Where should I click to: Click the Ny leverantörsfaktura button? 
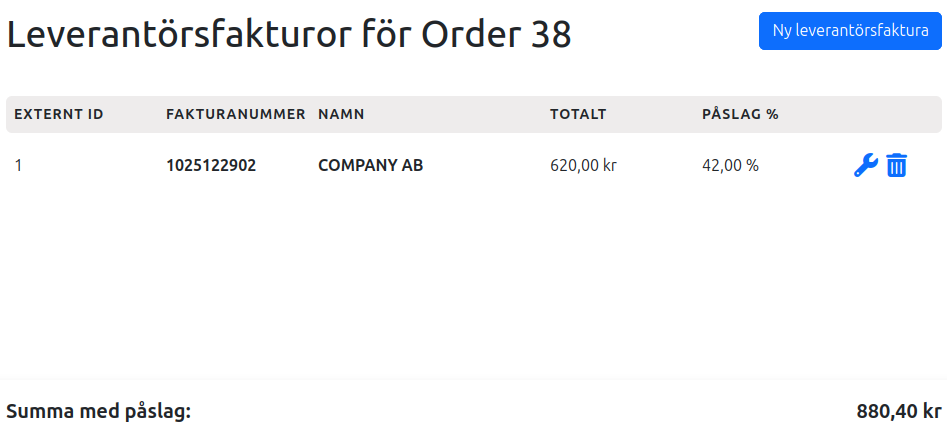pyautogui.click(x=850, y=31)
